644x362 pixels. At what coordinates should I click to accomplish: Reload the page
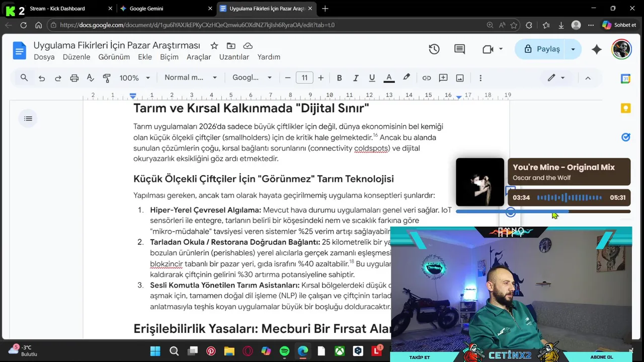click(x=24, y=25)
